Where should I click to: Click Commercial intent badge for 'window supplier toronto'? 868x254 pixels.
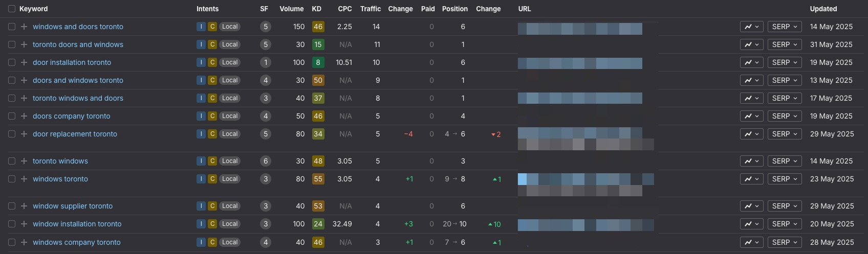coord(212,206)
